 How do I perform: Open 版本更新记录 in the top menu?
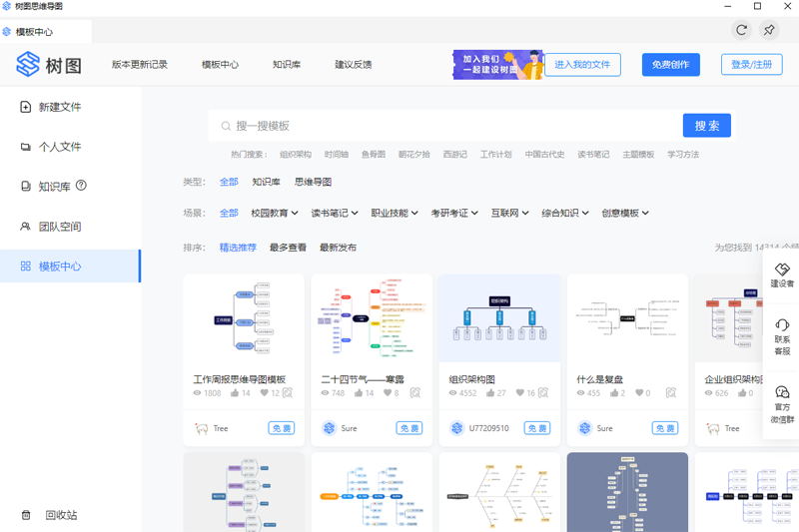140,65
